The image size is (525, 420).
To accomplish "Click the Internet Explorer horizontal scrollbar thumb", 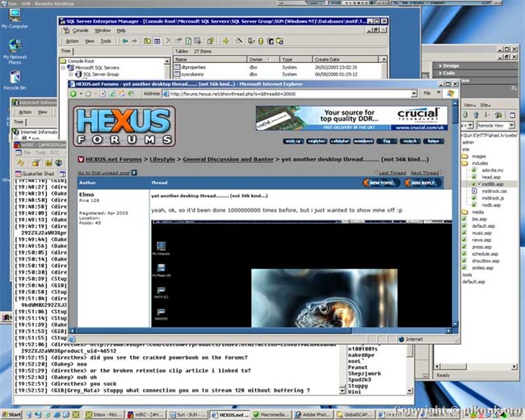I will [x=213, y=331].
